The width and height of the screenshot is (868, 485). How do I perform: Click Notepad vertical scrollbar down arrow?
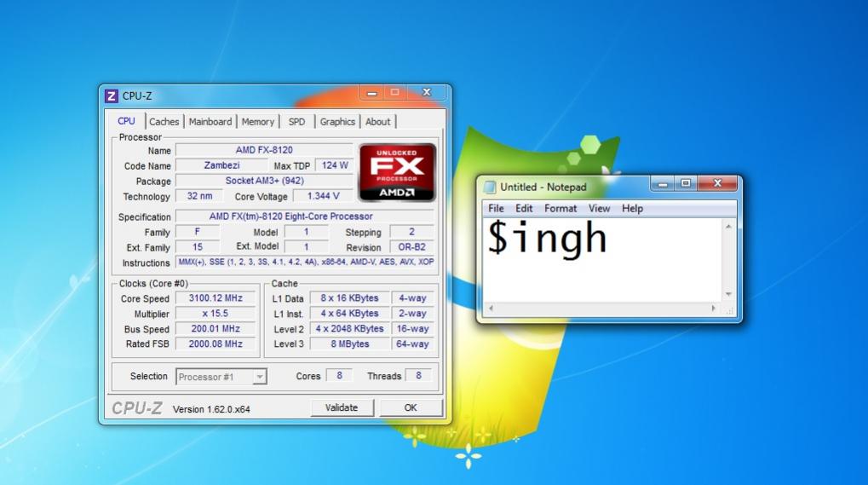click(x=728, y=294)
